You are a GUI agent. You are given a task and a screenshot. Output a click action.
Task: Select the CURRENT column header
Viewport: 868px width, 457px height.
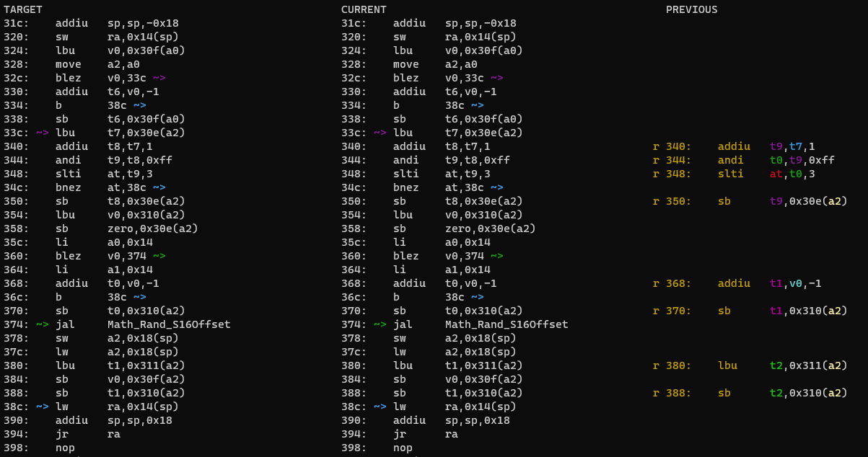(x=362, y=9)
